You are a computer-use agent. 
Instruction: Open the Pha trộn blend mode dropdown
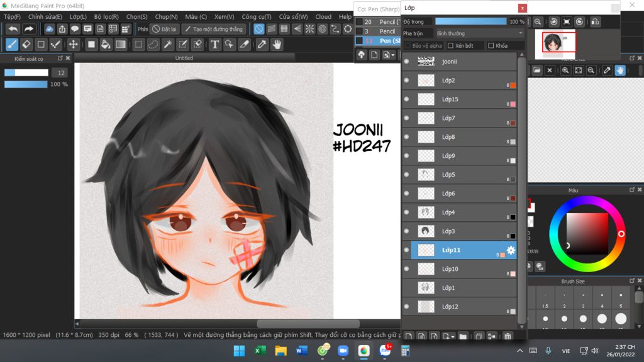[x=480, y=33]
